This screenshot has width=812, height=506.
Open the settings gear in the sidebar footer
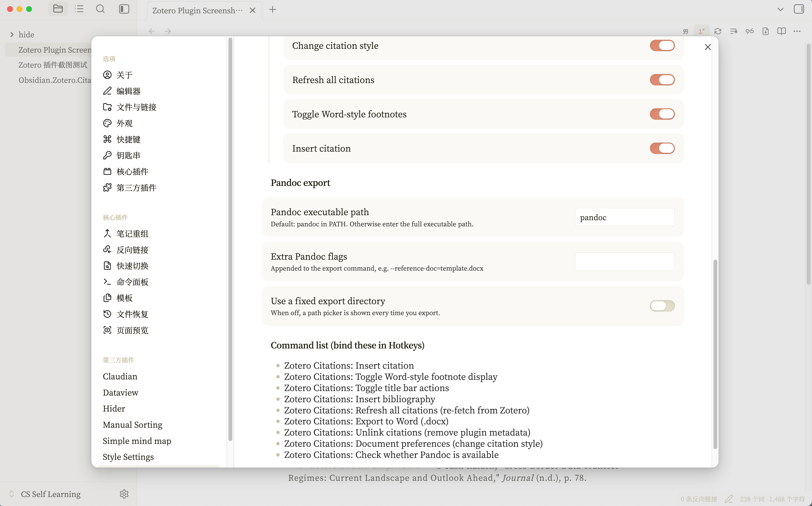124,494
